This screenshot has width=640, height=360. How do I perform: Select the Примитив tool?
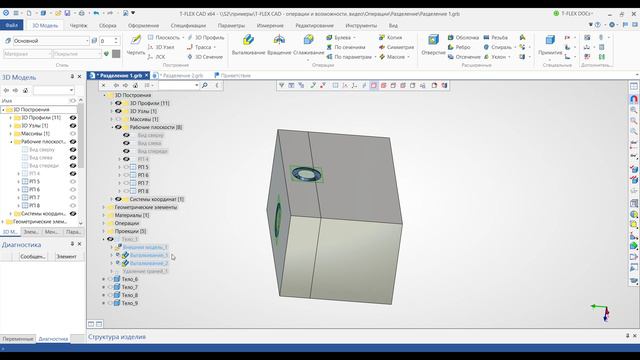click(550, 45)
